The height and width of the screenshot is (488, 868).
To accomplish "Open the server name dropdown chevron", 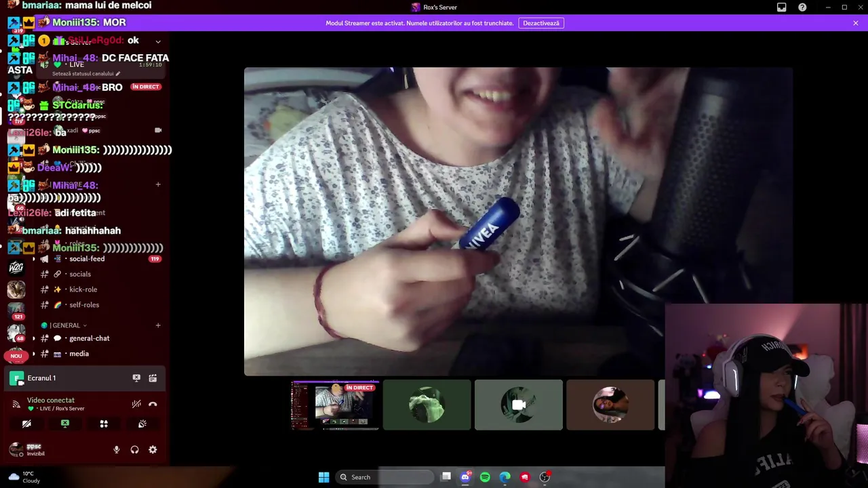I will click(158, 41).
